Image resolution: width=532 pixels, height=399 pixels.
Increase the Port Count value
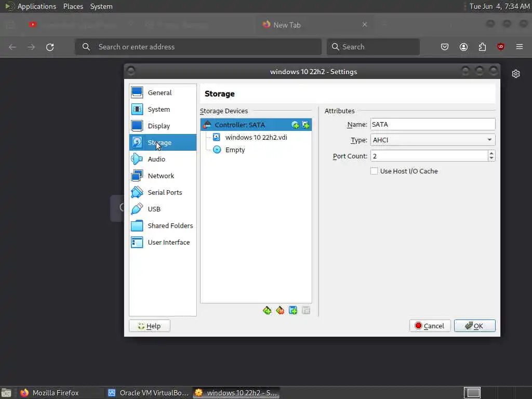pos(491,153)
